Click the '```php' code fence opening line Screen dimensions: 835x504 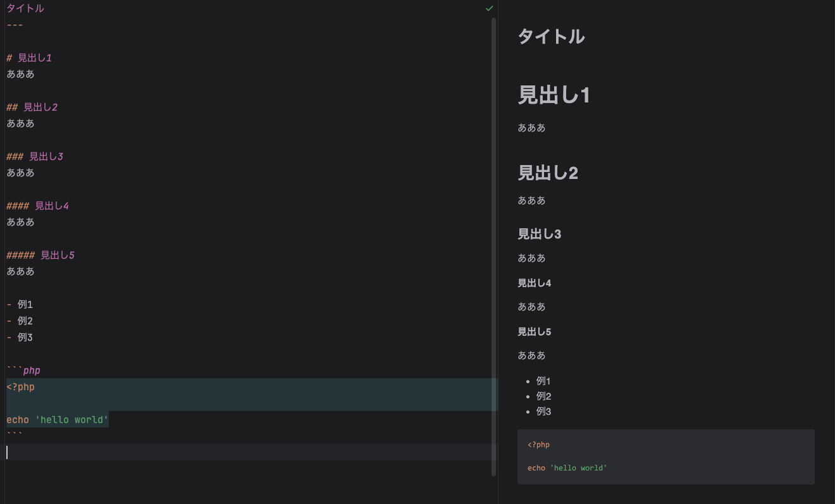click(23, 371)
